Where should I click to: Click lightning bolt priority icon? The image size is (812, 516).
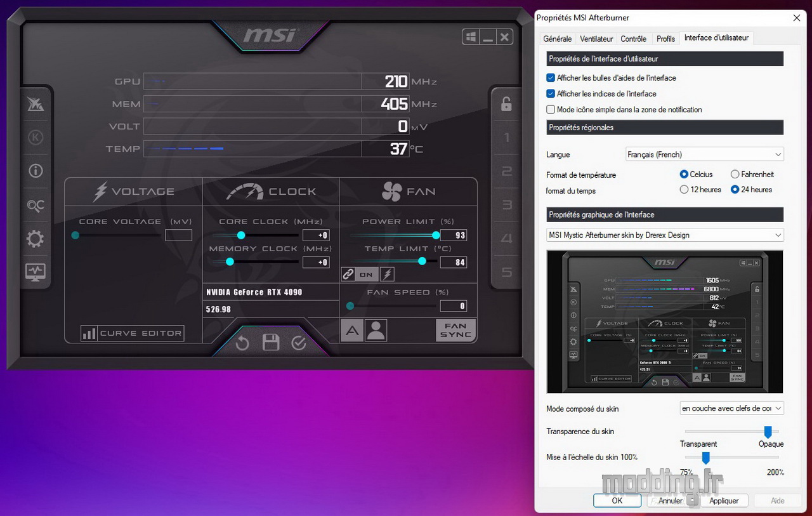click(x=387, y=275)
